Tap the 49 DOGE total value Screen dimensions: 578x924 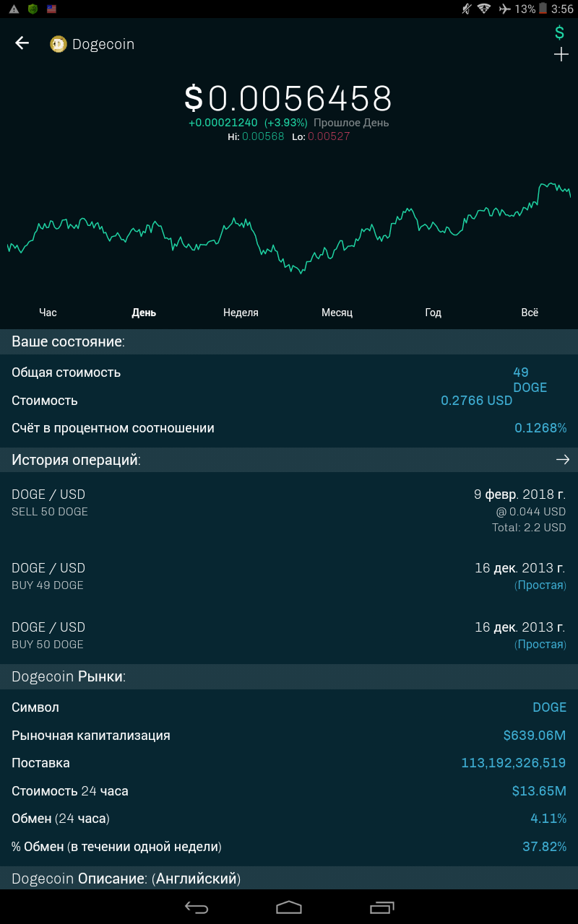[x=530, y=380]
